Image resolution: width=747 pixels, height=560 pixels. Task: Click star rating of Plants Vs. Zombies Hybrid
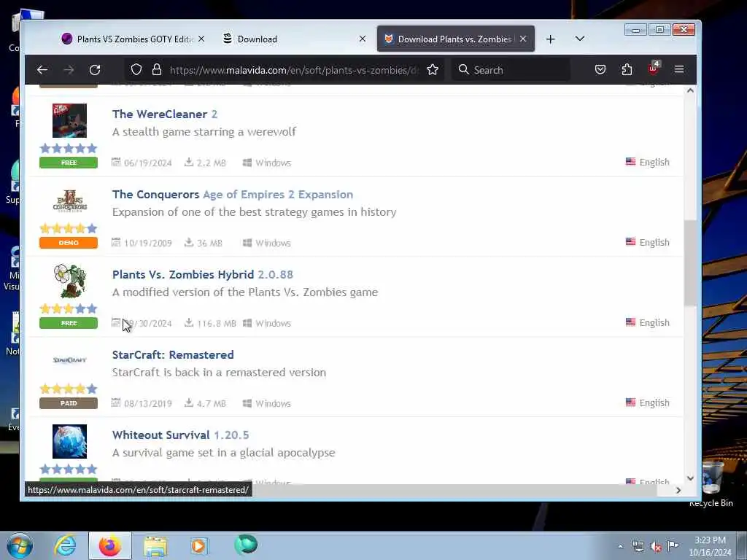69,308
